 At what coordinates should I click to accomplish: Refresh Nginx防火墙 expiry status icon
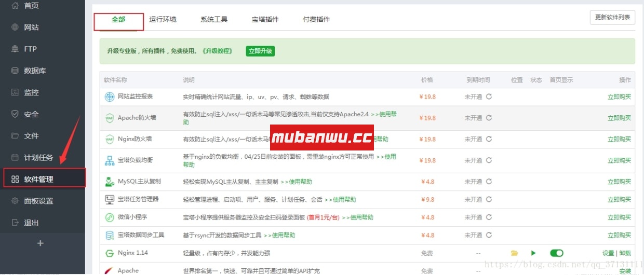pyautogui.click(x=489, y=139)
